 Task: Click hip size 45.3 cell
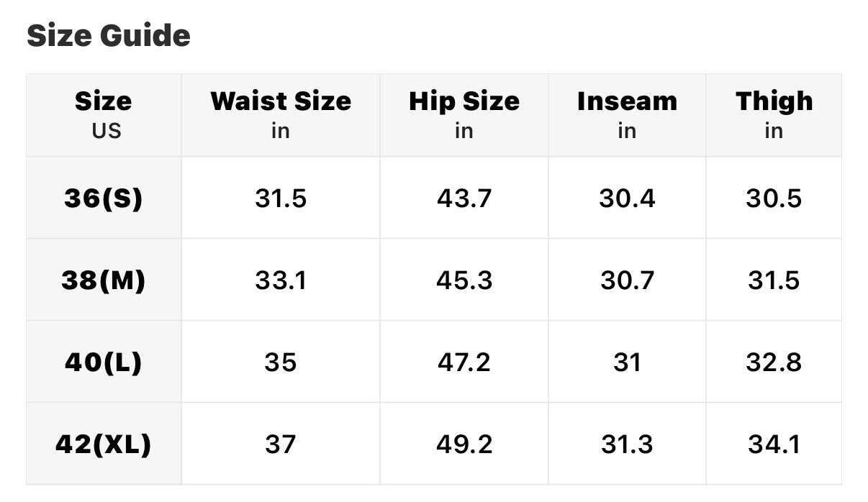coord(464,280)
